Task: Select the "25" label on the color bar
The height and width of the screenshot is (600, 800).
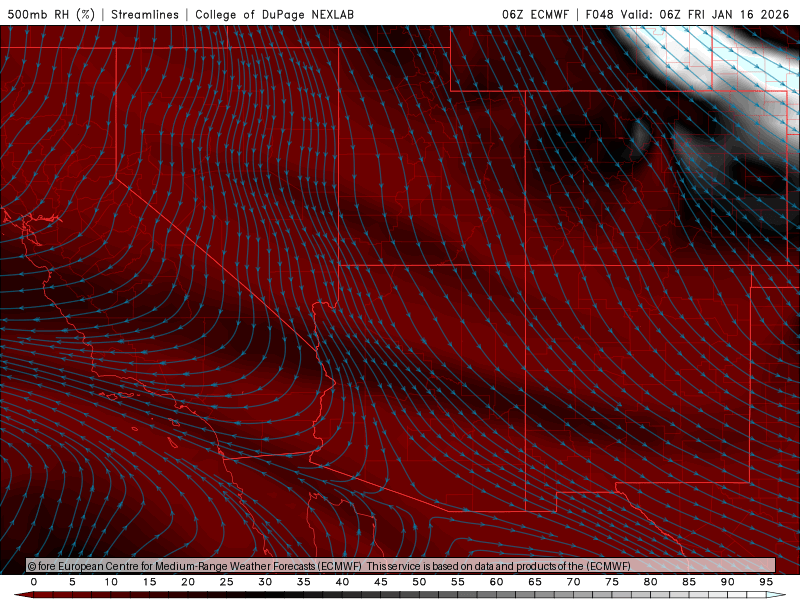Action: tap(227, 582)
